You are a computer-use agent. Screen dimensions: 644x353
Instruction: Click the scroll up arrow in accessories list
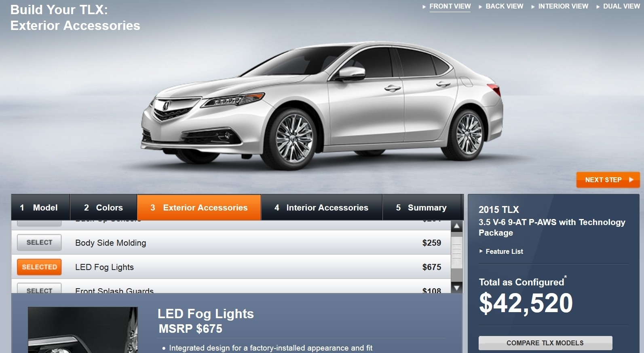coord(456,226)
